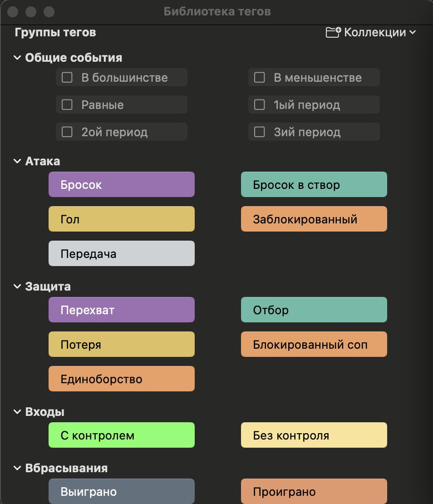Image resolution: width=433 pixels, height=504 pixels.
Task: Select the Единоборство tag
Action: tap(122, 379)
